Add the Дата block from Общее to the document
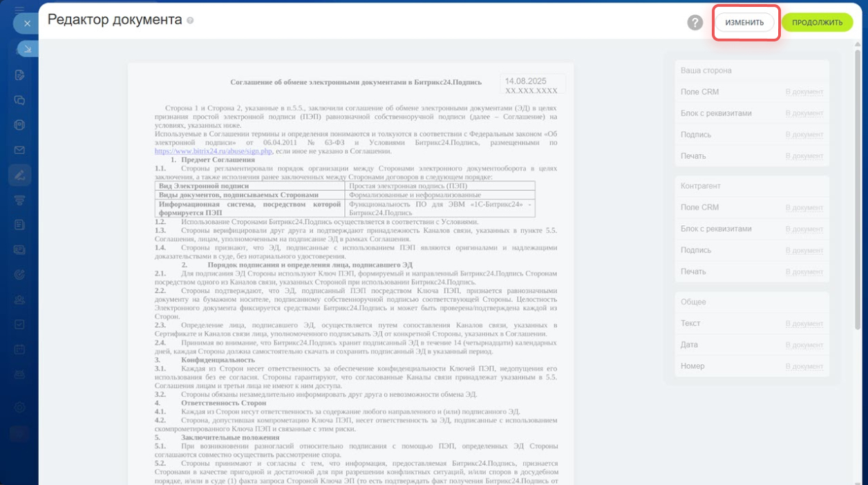 click(804, 345)
